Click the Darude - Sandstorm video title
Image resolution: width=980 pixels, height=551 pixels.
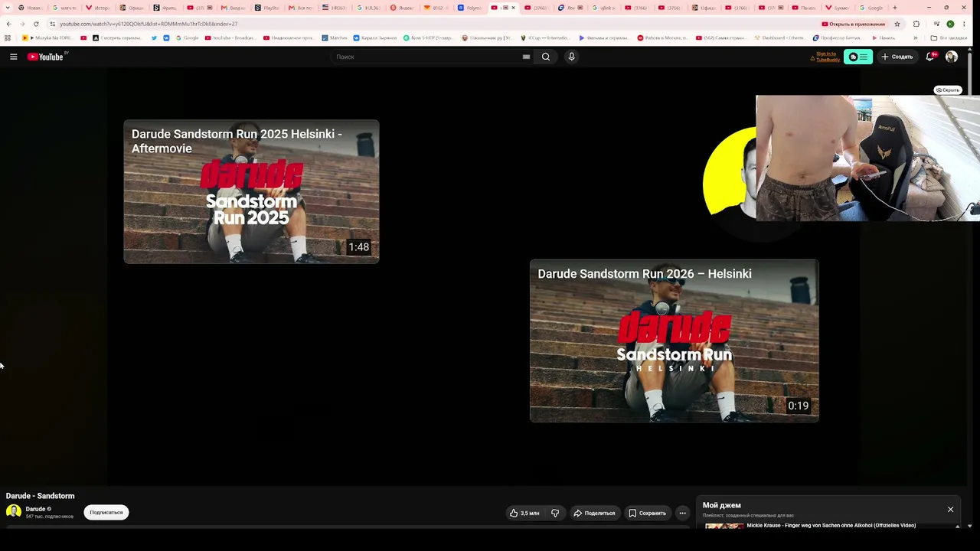point(40,496)
